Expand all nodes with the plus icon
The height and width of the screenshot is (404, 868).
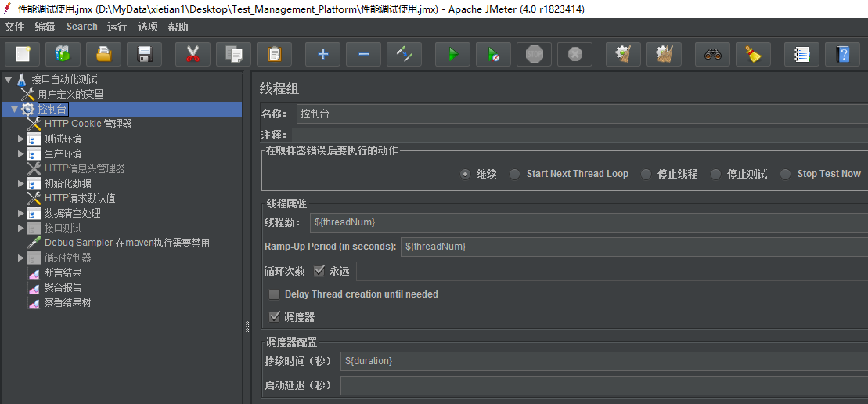[322, 54]
